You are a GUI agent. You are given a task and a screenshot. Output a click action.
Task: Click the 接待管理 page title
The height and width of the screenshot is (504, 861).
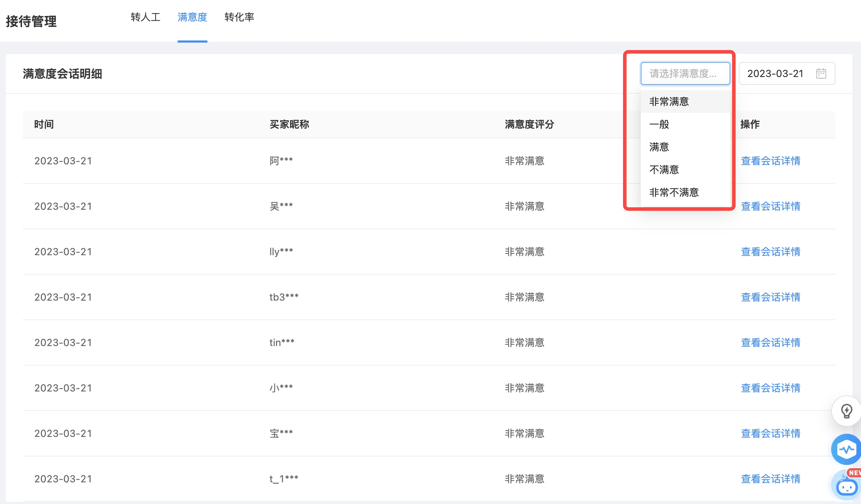coord(31,21)
